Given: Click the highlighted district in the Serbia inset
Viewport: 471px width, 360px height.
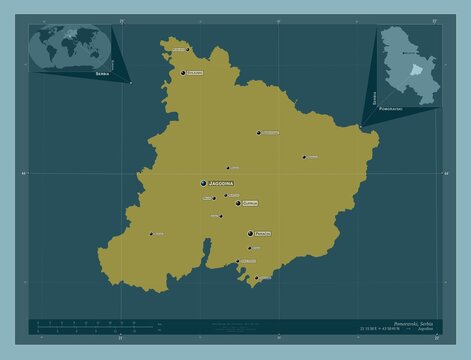Looking at the screenshot, I should tap(416, 70).
